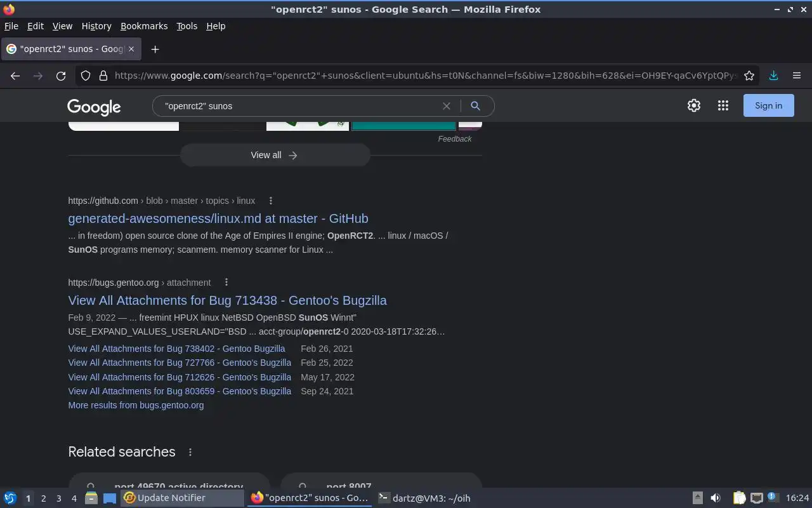Click the Firefox window entry in taskbar
The width and height of the screenshot is (812, 508).
[310, 498]
